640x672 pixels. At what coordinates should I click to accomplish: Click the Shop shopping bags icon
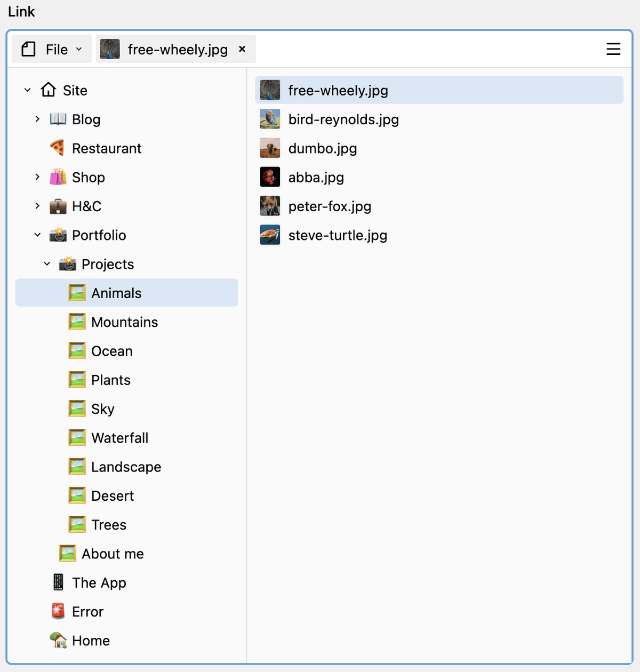[58, 177]
